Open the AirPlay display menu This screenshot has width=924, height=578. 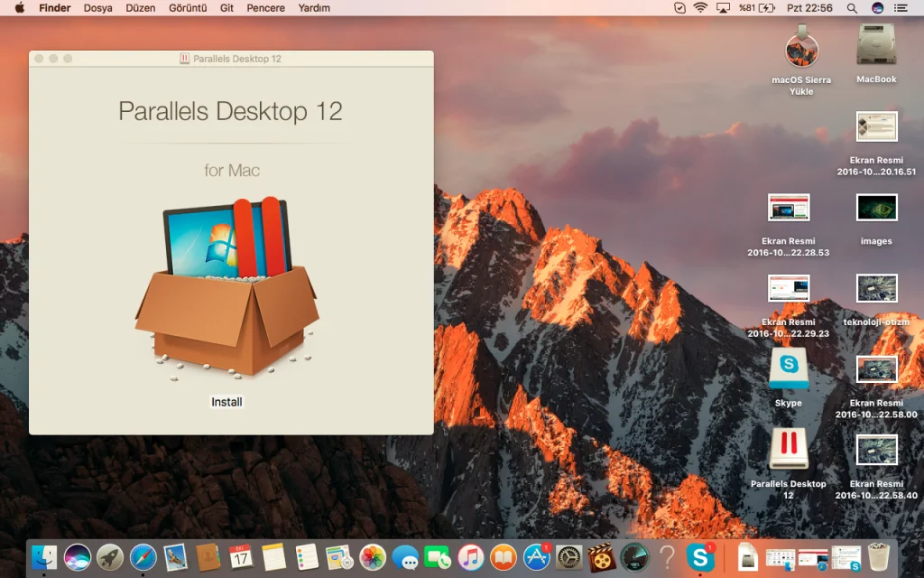[723, 8]
